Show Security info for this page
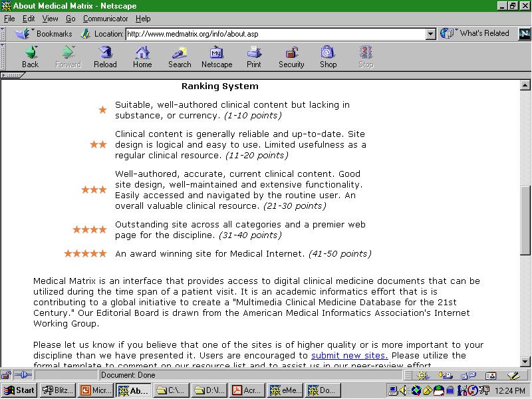Screen dimensions: 532x399 [291, 57]
